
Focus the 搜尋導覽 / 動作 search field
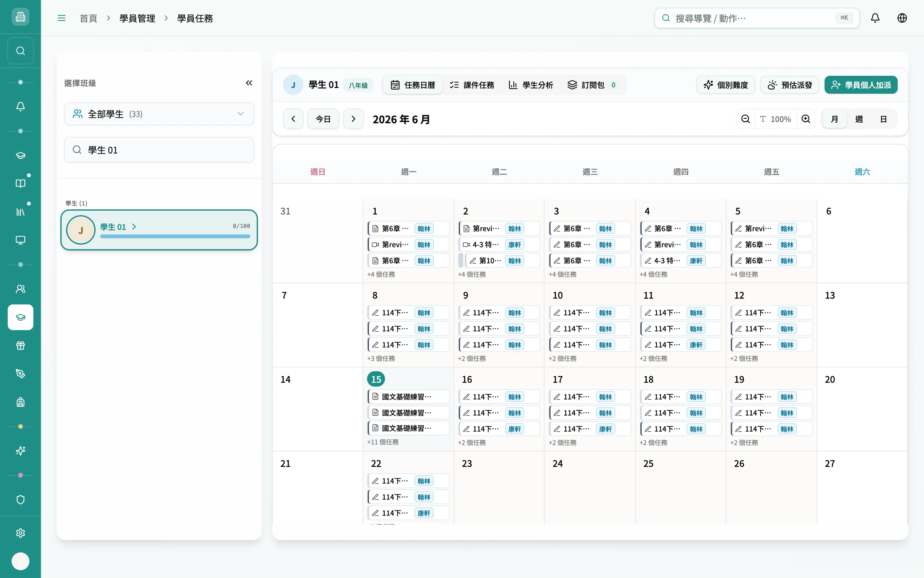point(757,18)
